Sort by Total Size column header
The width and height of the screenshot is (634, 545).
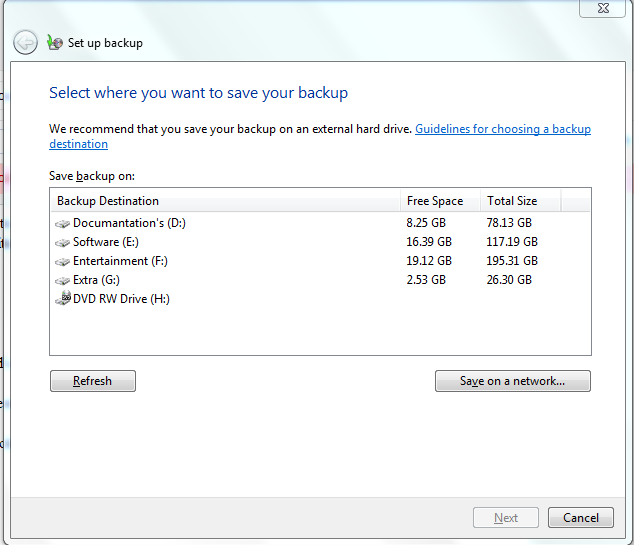click(520, 201)
